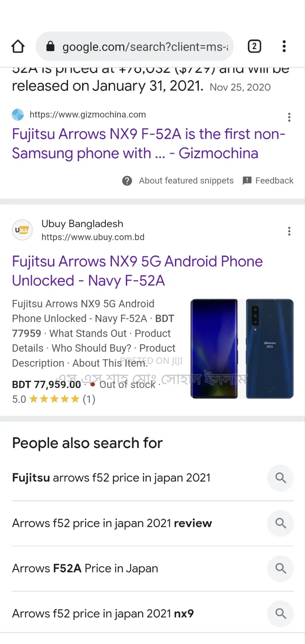Click the Feedback link
The image size is (305, 644).
click(x=274, y=181)
